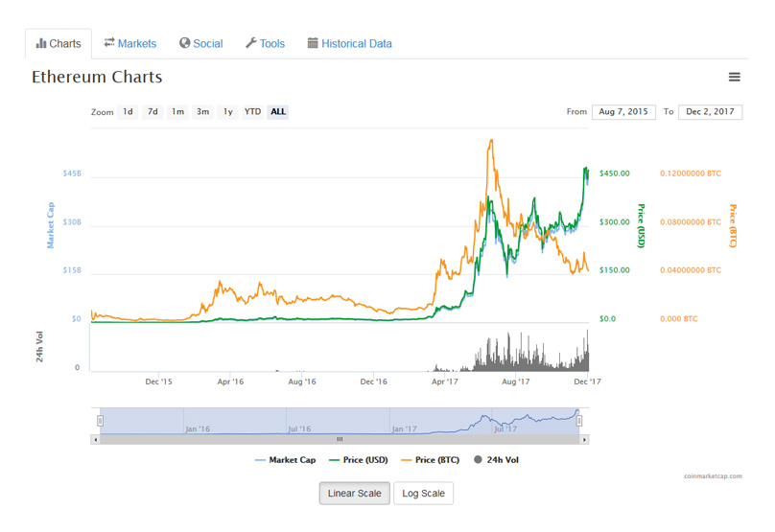
Task: Switch chart to Linear Scale
Action: coord(354,494)
